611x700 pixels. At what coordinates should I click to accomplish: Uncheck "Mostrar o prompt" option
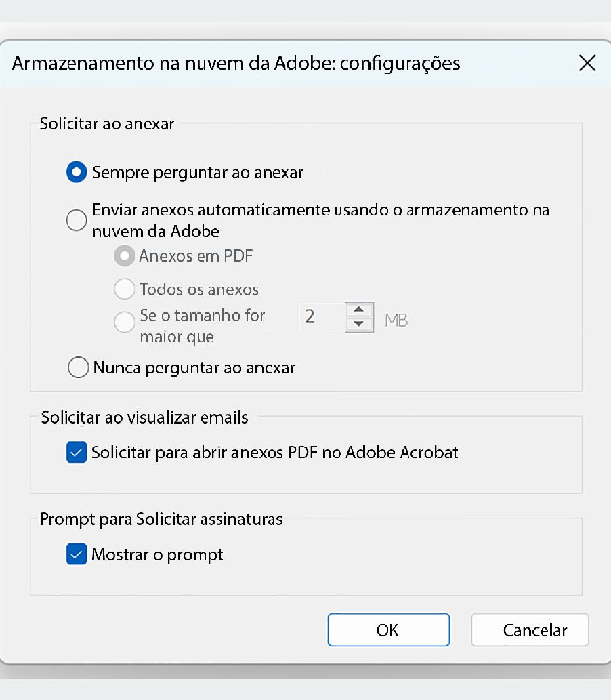[x=77, y=554]
